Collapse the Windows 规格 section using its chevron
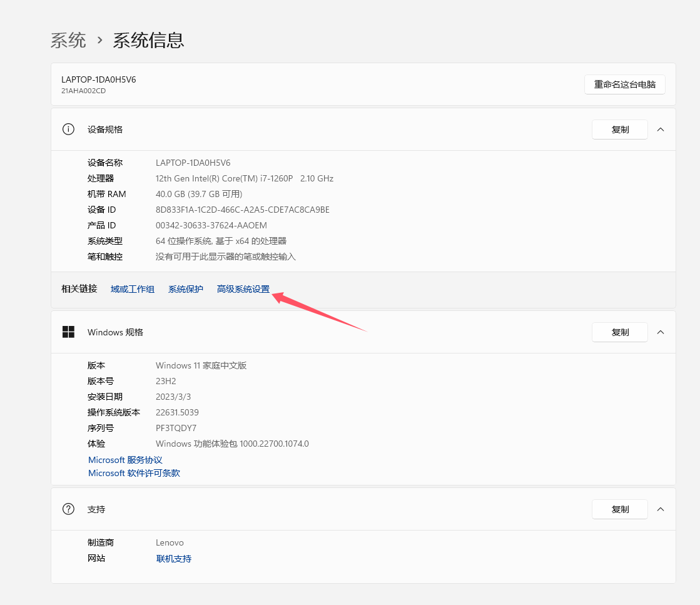Screen dimensions: 700x605 [661, 332]
